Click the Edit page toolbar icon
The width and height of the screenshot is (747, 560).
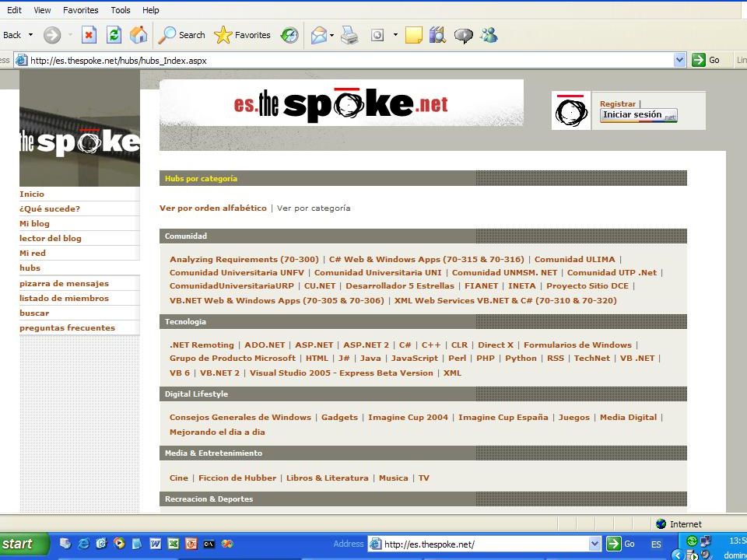coord(377,35)
